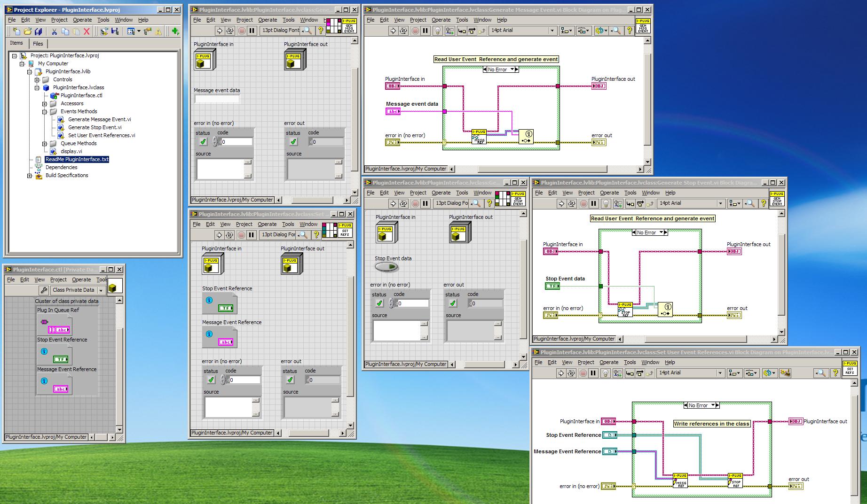Collapse PluginInterface.lvclass tree node
Image resolution: width=867 pixels, height=504 pixels.
37,87
